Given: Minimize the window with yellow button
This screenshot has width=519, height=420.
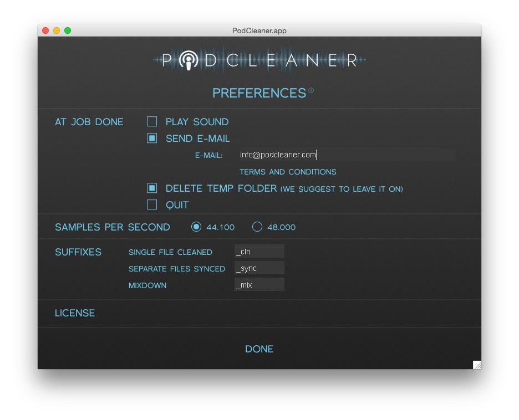Looking at the screenshot, I should click(x=57, y=30).
